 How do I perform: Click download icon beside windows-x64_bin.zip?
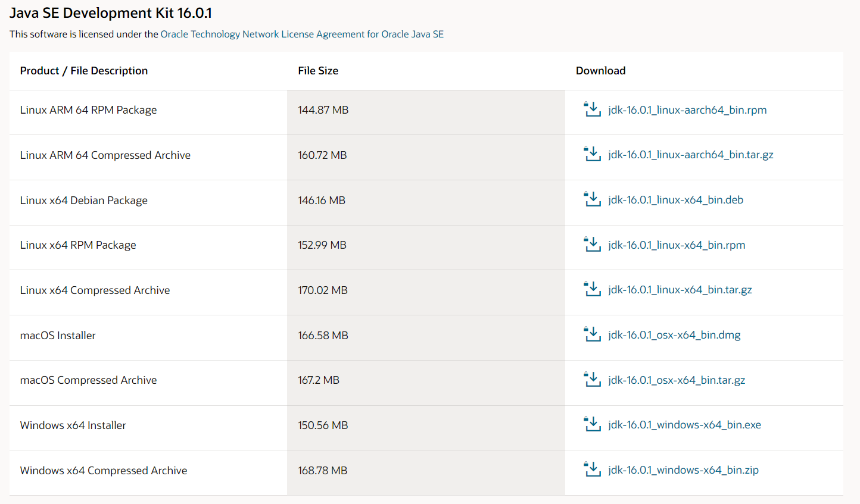pyautogui.click(x=593, y=469)
